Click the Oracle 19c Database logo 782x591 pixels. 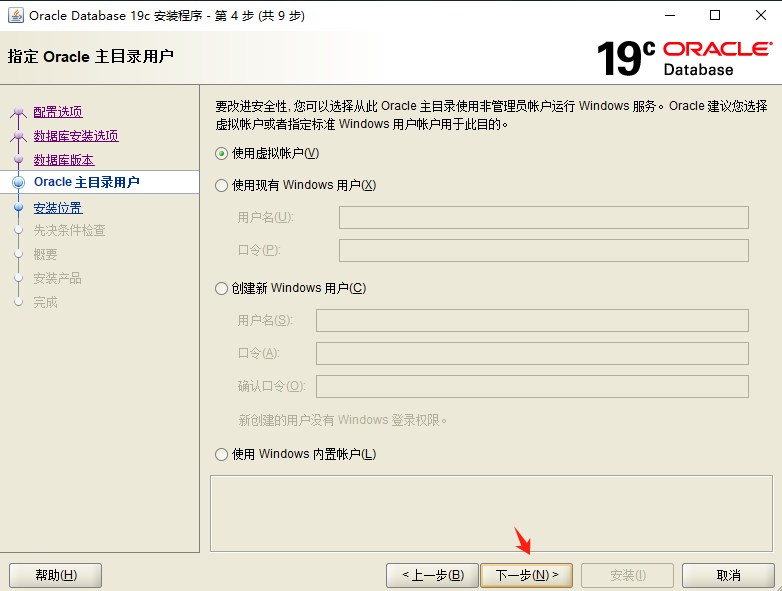(684, 58)
